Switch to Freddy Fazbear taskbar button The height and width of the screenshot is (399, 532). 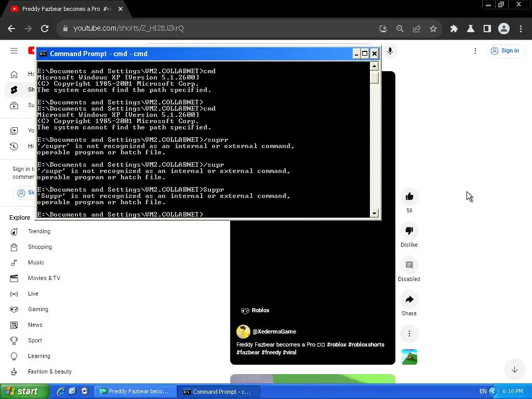click(136, 392)
